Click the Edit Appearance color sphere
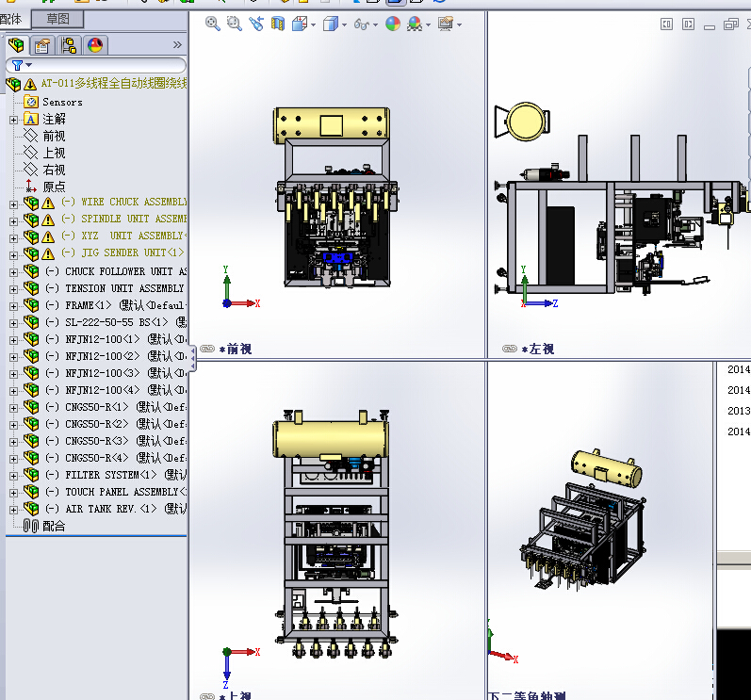 (392, 24)
